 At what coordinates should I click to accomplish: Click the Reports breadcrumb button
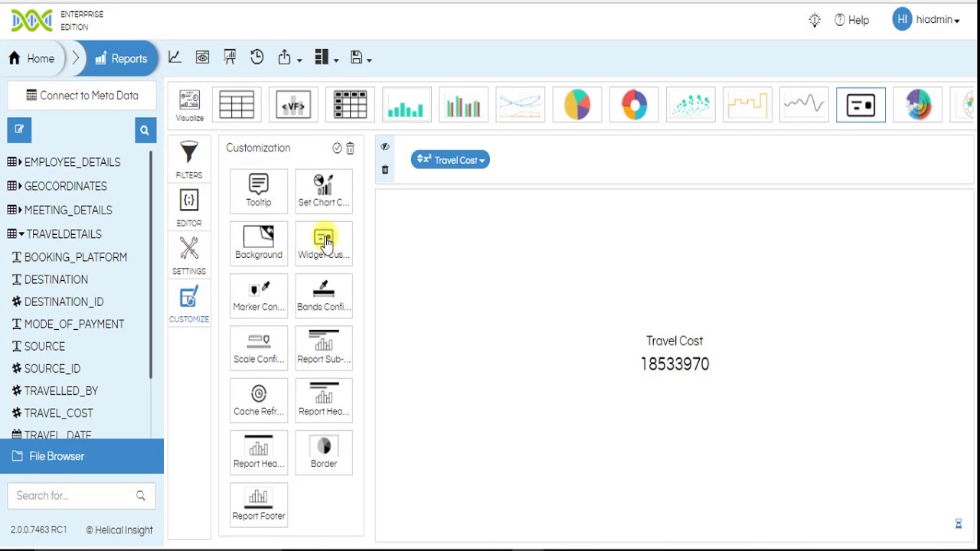(x=122, y=58)
